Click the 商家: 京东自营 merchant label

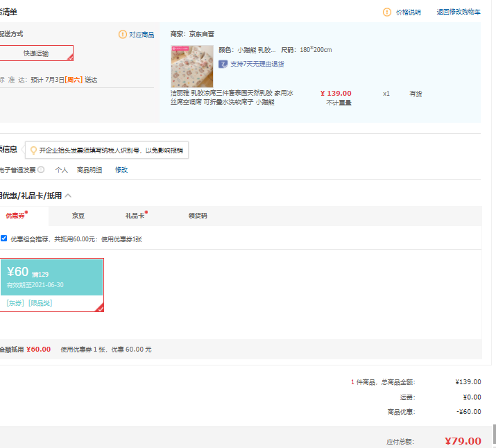[x=192, y=34]
